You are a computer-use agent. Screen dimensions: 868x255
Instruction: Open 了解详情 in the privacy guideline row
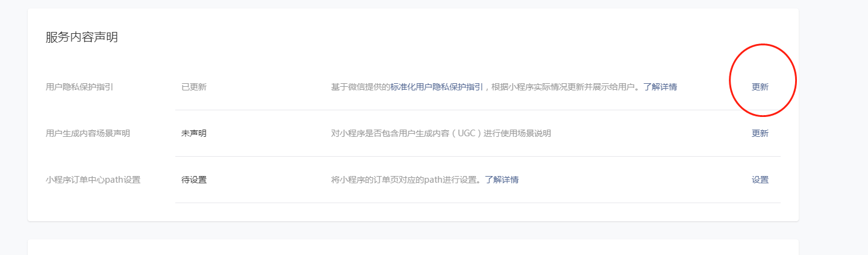coord(660,87)
